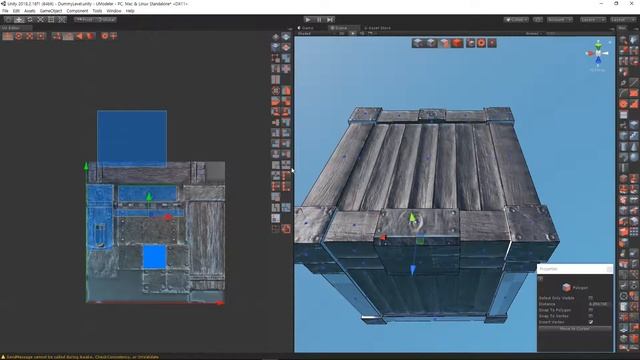This screenshot has width=640, height=360.
Task: Open the Edit menu
Action: coord(16,11)
